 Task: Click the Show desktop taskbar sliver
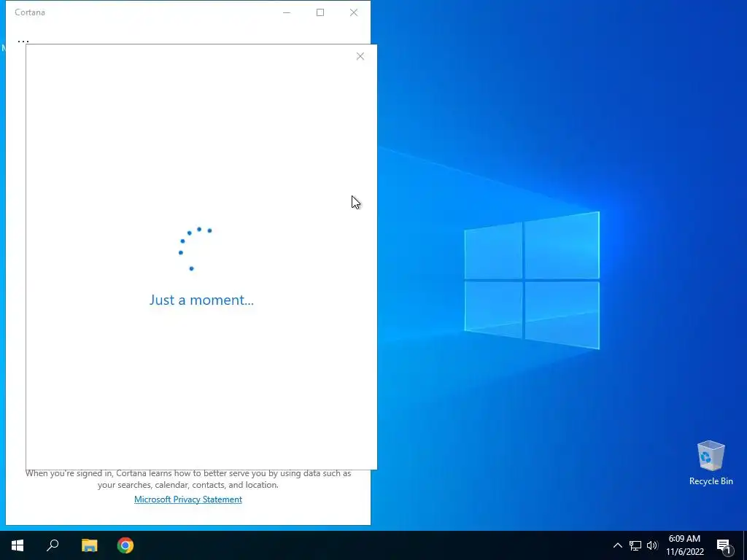[745, 545]
